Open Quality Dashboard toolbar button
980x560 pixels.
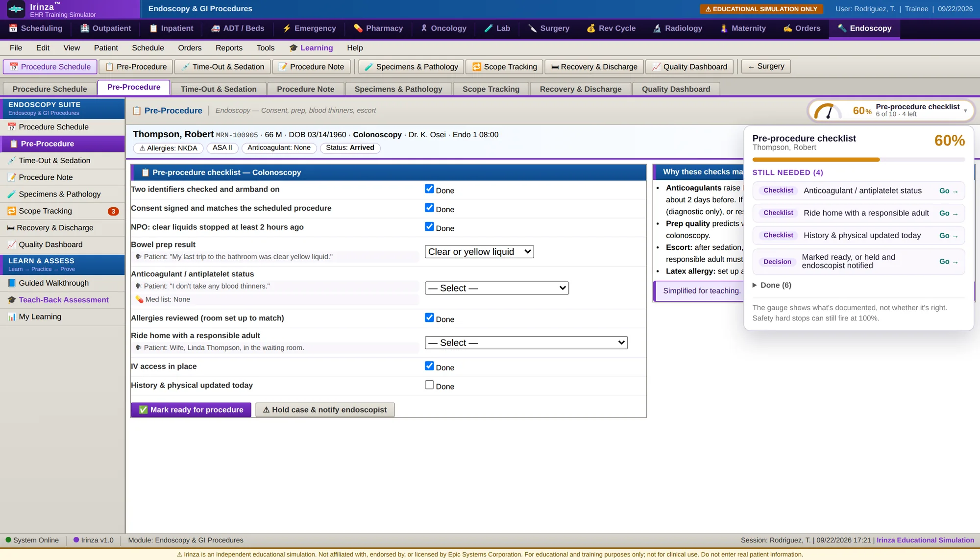689,67
